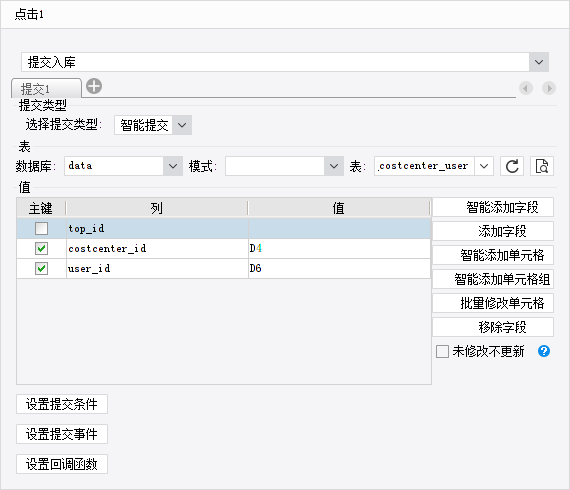Open the 模式 schema dropdown

tap(334, 166)
